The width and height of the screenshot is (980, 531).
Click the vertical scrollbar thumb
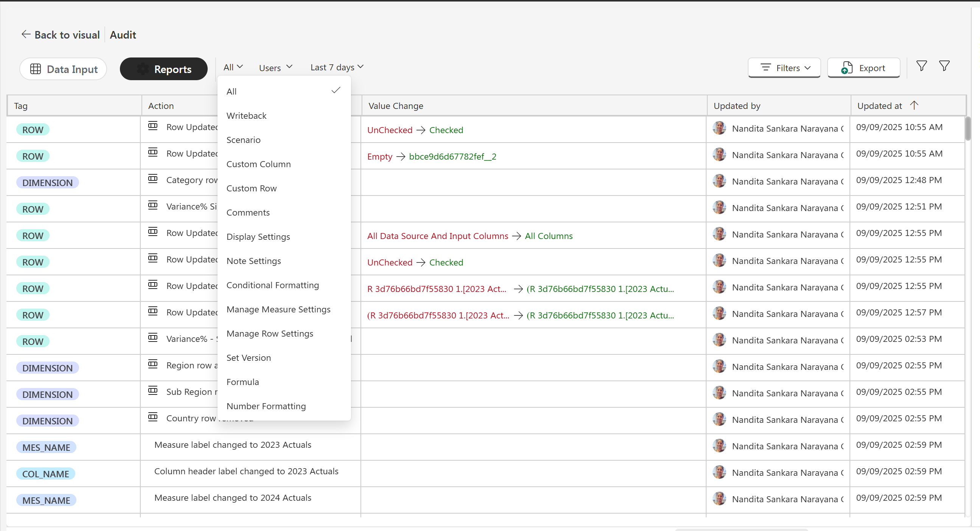click(968, 129)
